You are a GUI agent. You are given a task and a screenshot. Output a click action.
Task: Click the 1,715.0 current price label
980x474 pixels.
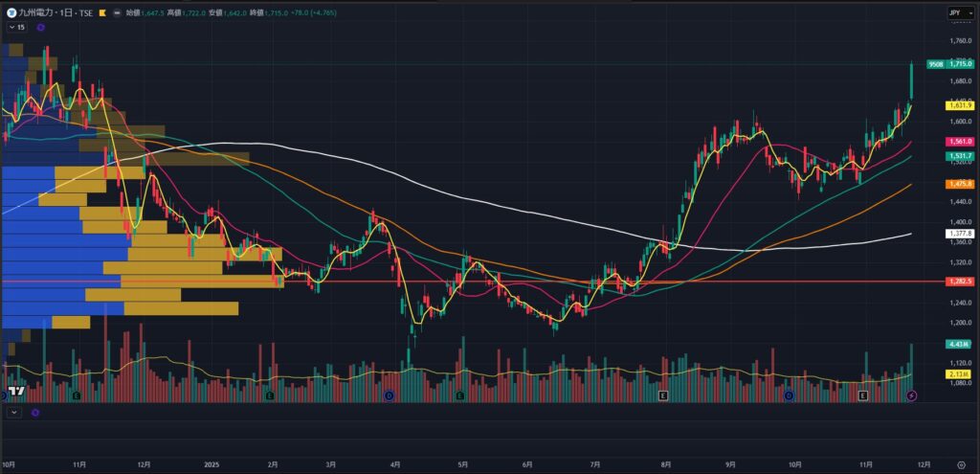pos(960,64)
